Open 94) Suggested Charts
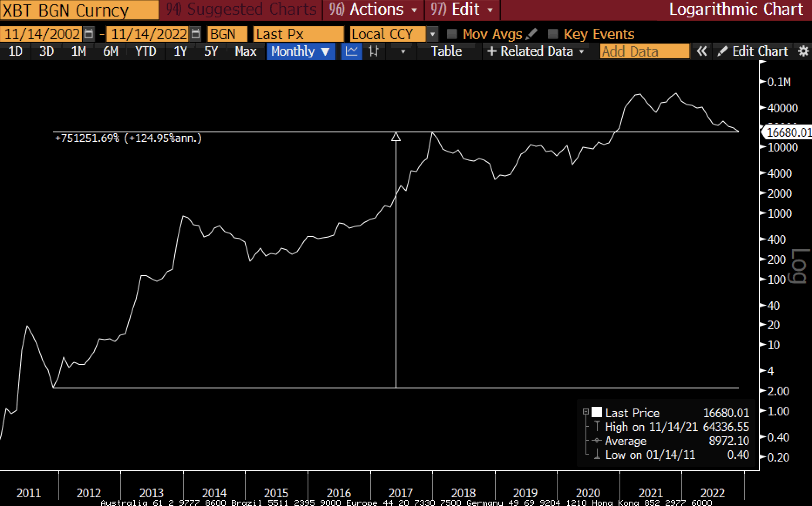This screenshot has height=506, width=812. pos(241,10)
